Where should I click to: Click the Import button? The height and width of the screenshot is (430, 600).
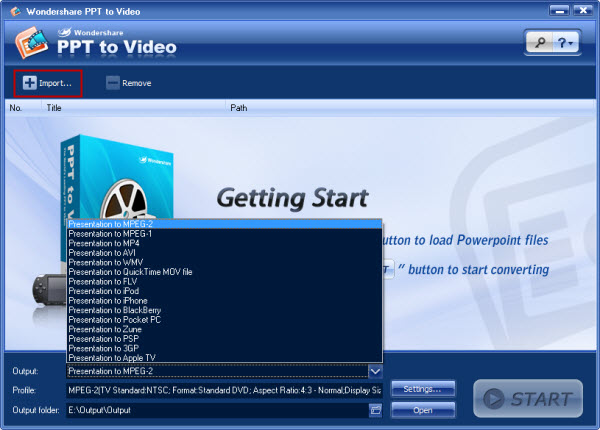47,83
